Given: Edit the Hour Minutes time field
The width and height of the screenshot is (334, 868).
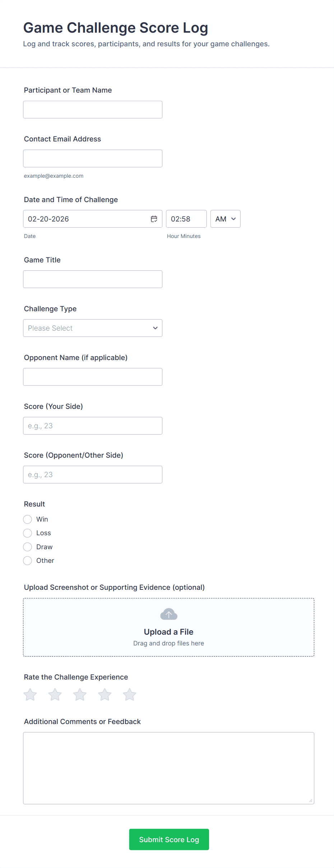Looking at the screenshot, I should coord(186,219).
